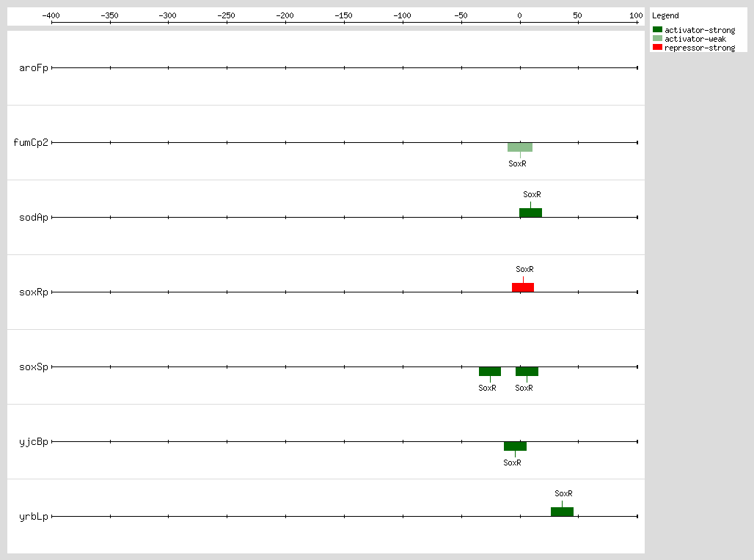Click the soxSp promoter label
The height and width of the screenshot is (560, 754).
(34, 367)
